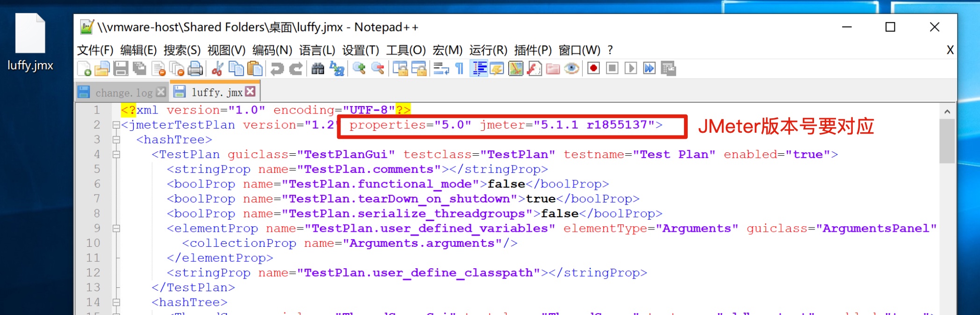Click the vertical scrollbar thumb
The height and width of the screenshot is (315, 980).
pyautogui.click(x=947, y=141)
